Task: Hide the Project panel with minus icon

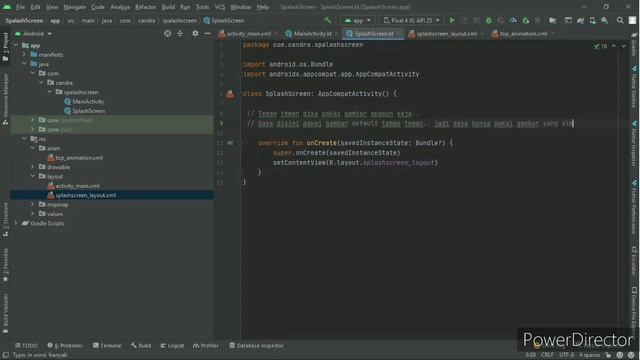Action: [207, 33]
